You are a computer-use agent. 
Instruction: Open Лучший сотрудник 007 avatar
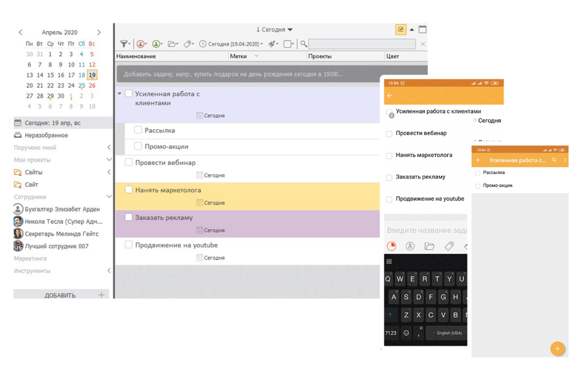[x=18, y=246]
